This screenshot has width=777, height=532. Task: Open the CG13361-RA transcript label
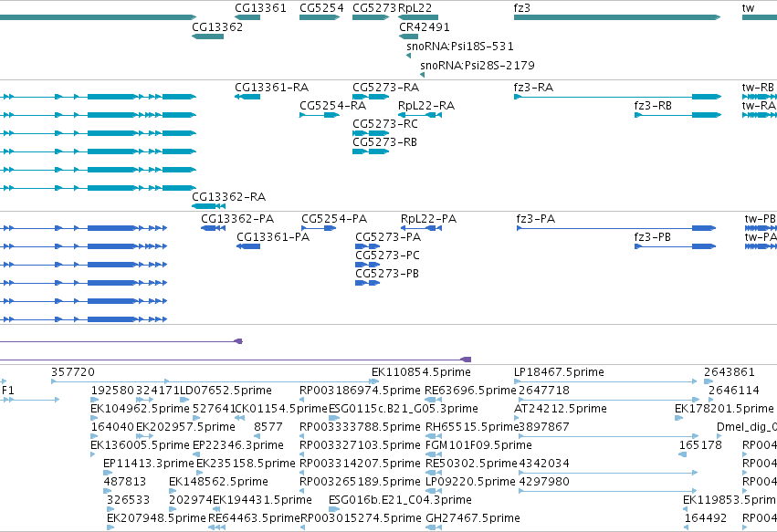271,88
